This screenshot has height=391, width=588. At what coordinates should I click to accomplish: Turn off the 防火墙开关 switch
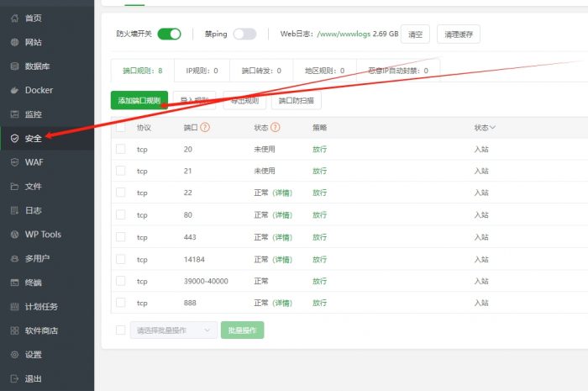(x=169, y=34)
